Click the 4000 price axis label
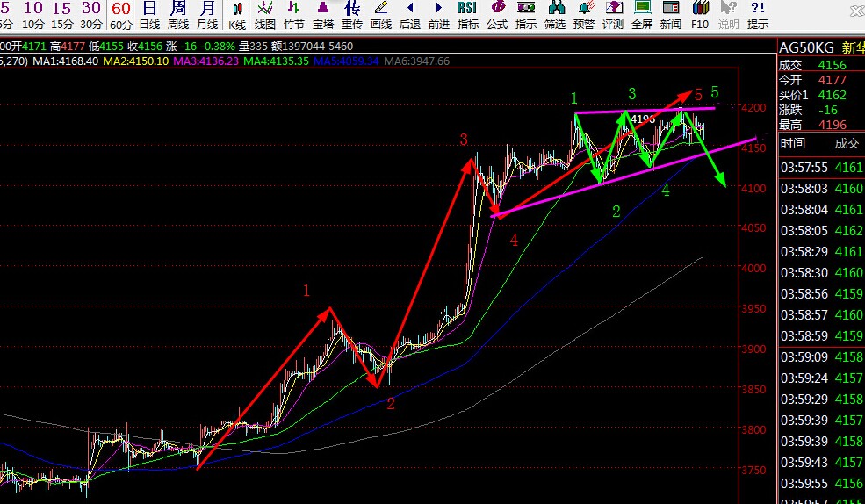Screen dimensions: 865x504 pos(753,268)
